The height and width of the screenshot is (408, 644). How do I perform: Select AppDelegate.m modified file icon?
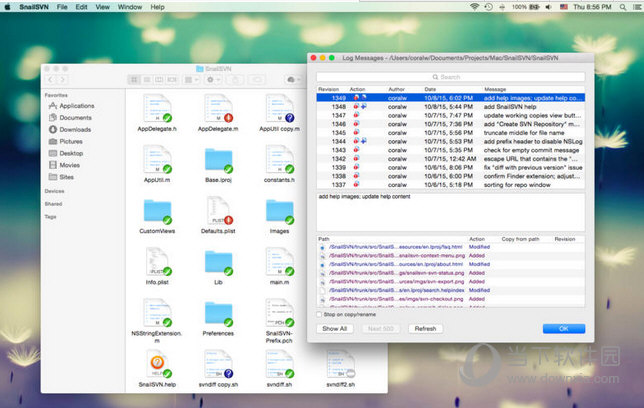(x=218, y=108)
